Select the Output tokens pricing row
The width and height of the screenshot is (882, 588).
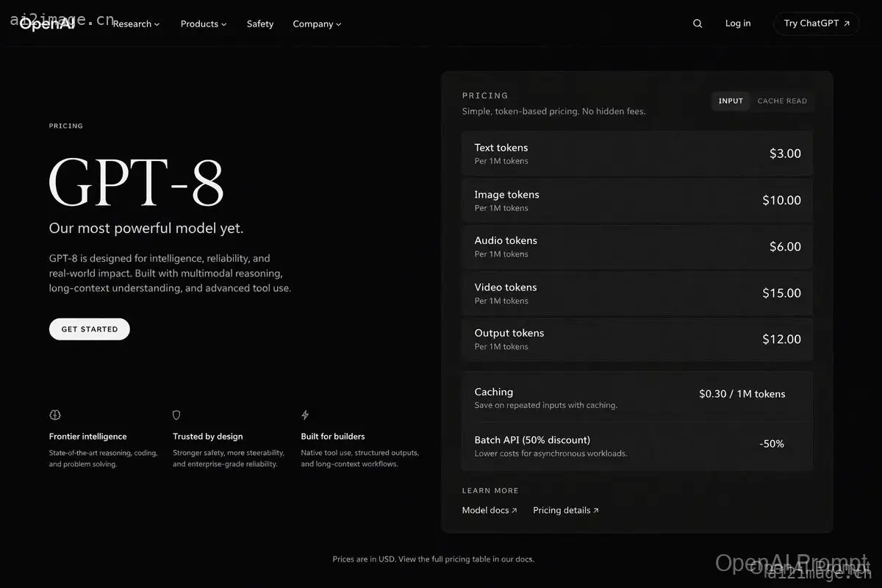tap(637, 339)
